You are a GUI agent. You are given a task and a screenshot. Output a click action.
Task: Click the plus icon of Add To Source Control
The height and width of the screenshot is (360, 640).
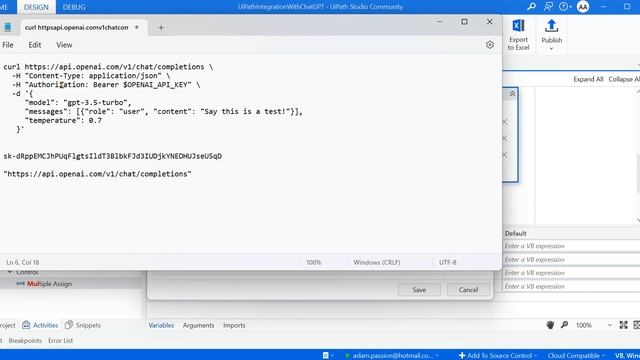[x=462, y=356]
